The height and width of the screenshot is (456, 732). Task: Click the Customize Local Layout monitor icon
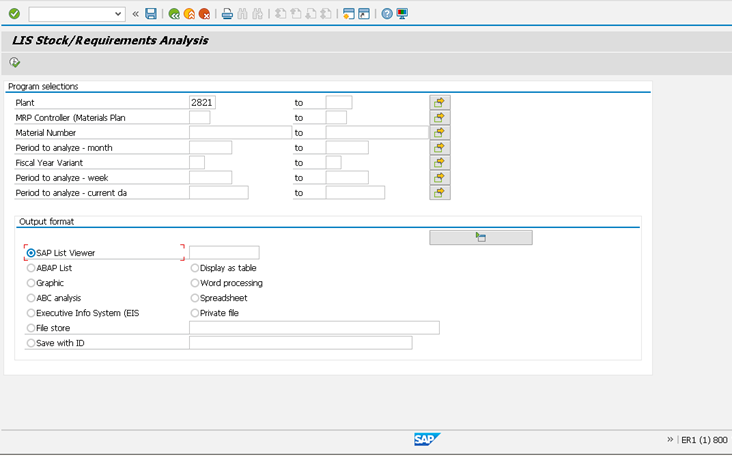pyautogui.click(x=402, y=14)
